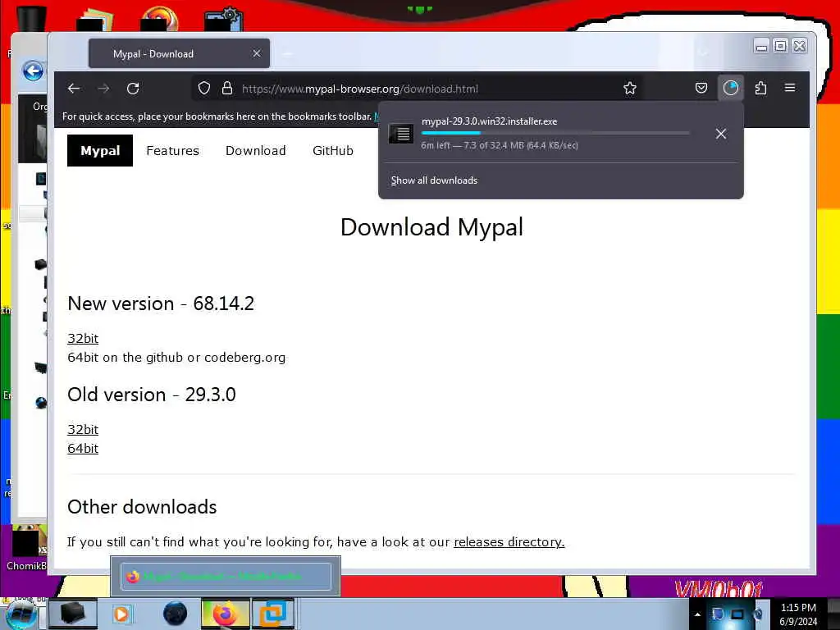The image size is (840, 630).
Task: Close the Mypal - Download tab
Action: (257, 53)
